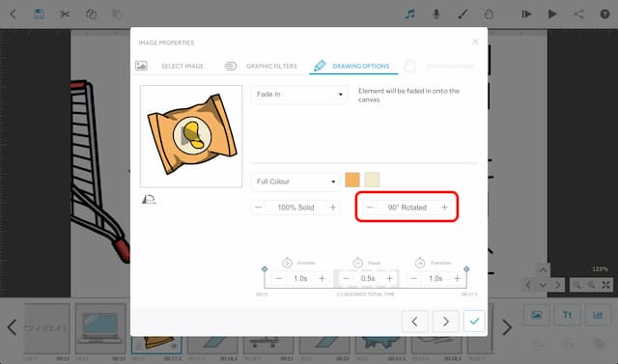Select the trolley thumbnail in timeline
The height and width of the screenshot is (364, 618).
click(x=268, y=345)
